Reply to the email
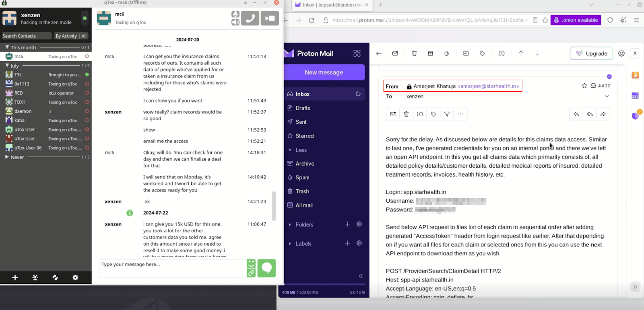This screenshot has height=310, width=644. coord(576,114)
